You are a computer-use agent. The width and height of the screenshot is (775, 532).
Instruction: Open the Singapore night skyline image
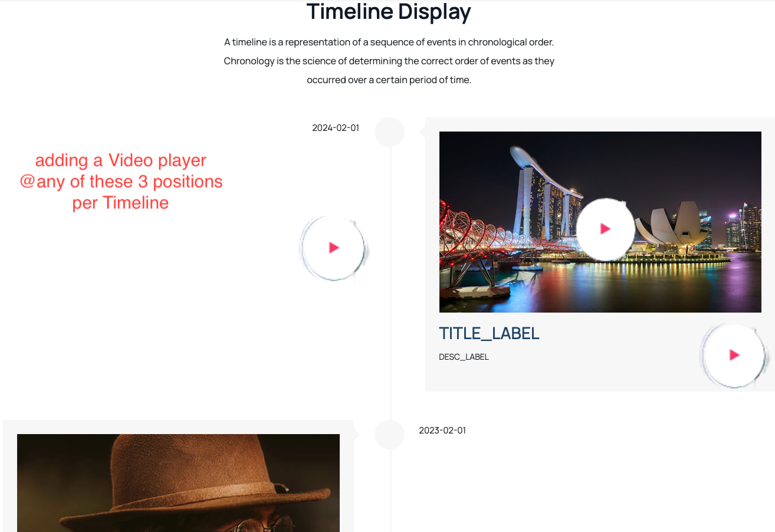600,222
